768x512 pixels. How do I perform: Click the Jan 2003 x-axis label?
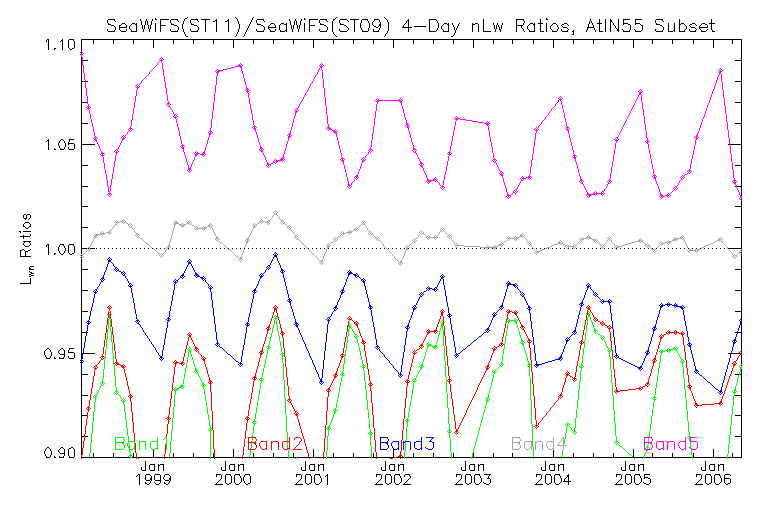(473, 473)
